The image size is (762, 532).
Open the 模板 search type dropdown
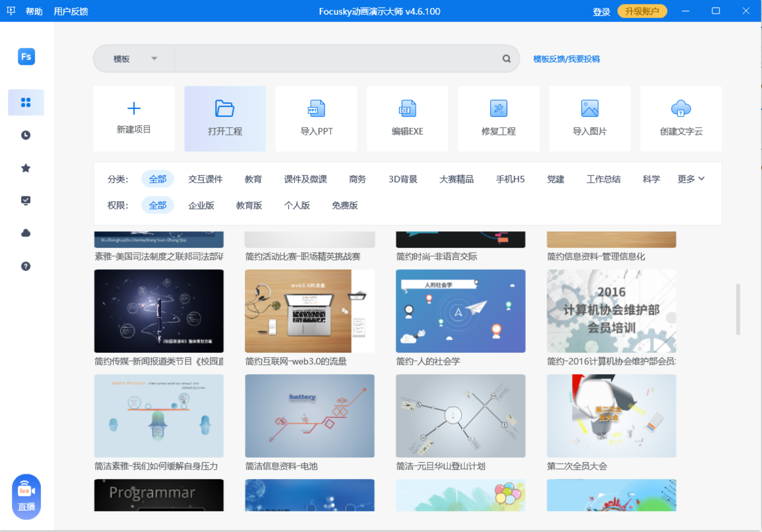point(134,59)
